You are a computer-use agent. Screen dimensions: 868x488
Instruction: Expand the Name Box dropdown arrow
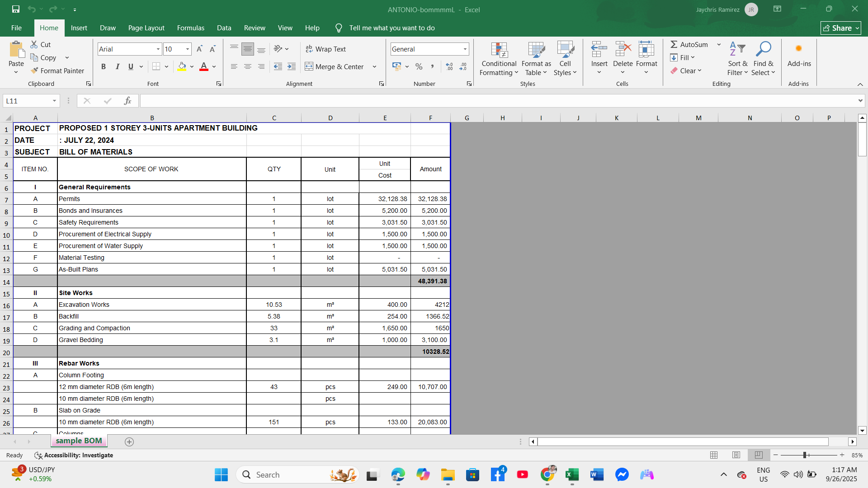pyautogui.click(x=54, y=101)
